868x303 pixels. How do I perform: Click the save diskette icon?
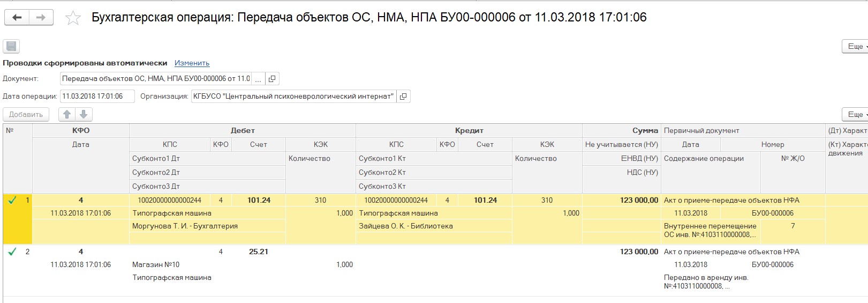(x=11, y=47)
